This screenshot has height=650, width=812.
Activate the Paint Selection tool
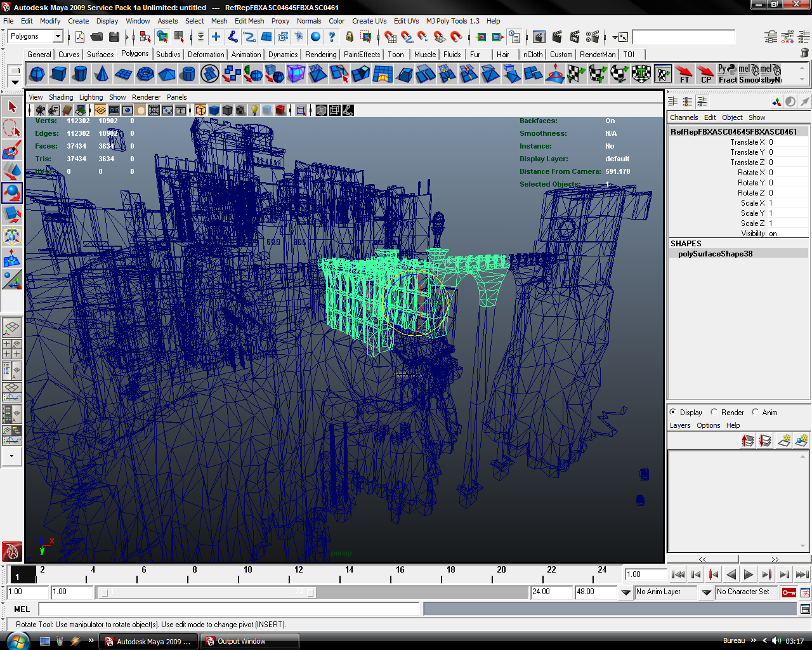12,150
